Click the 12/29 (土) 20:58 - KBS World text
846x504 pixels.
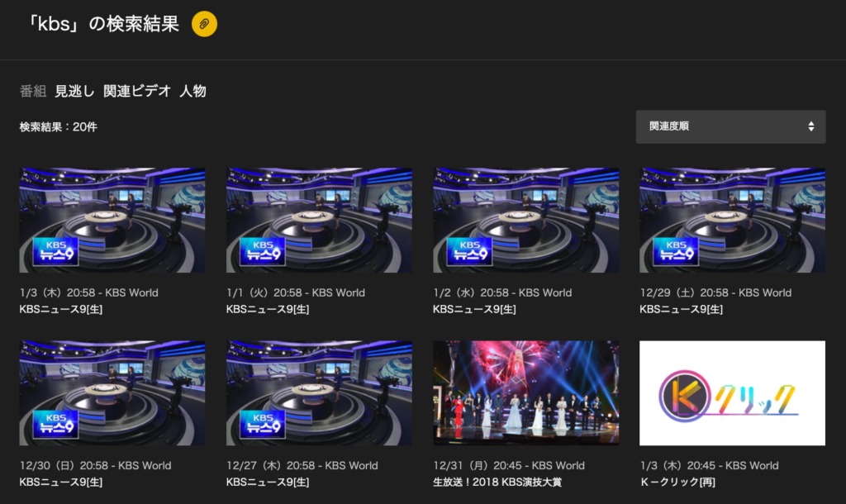pos(715,292)
